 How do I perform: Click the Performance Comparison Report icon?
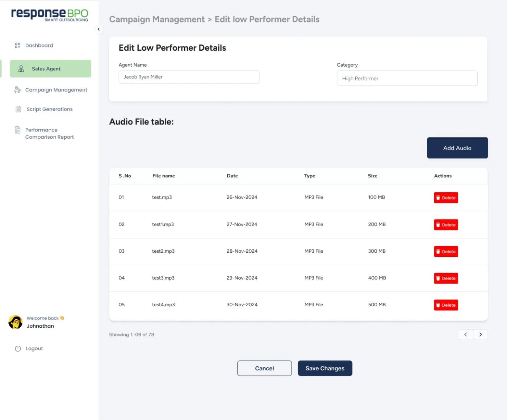[x=17, y=130]
